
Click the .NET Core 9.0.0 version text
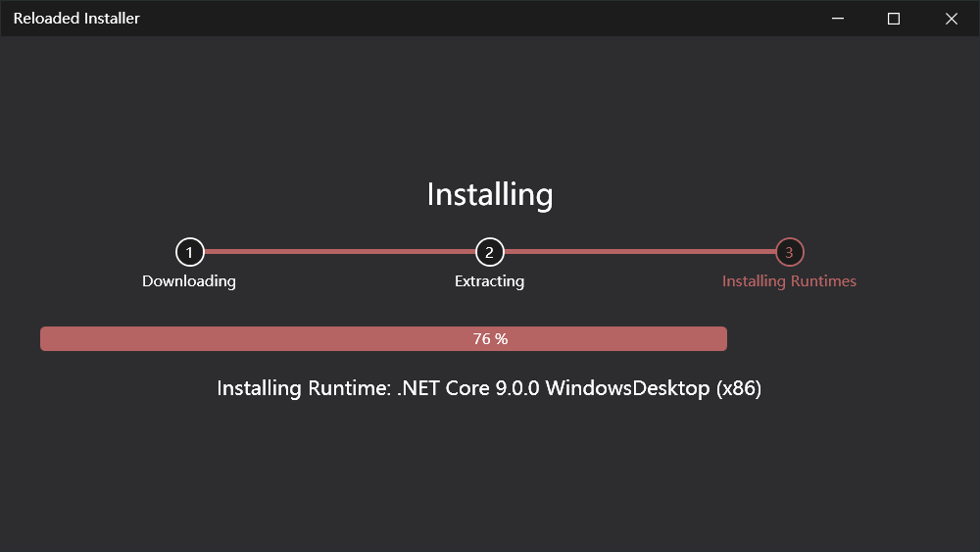coord(468,388)
